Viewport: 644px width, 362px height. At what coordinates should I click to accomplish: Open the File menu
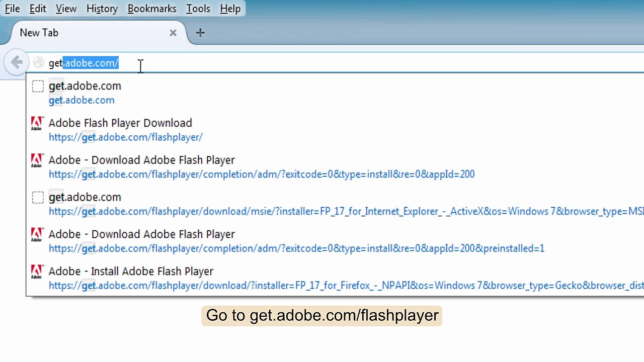tap(12, 9)
